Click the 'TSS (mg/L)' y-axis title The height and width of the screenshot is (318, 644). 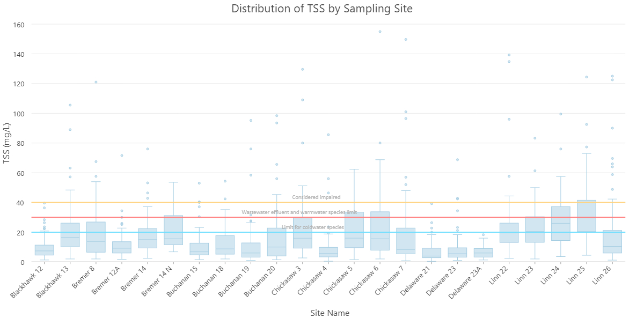(7, 143)
